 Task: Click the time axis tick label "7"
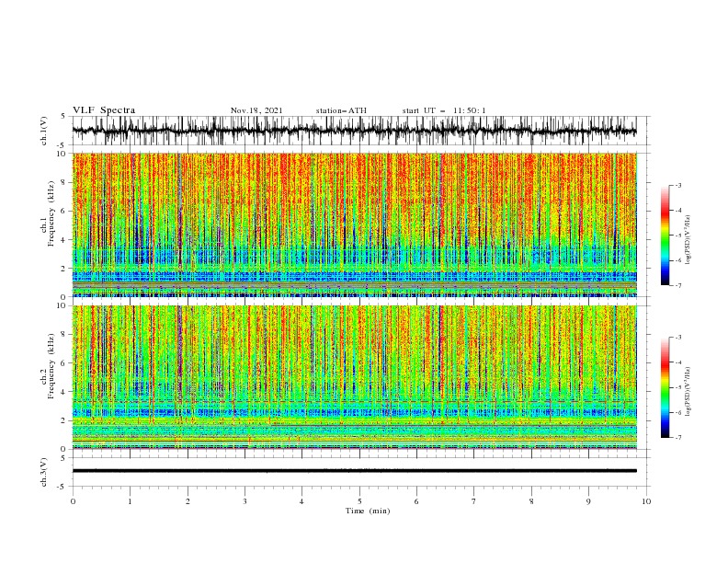474,501
